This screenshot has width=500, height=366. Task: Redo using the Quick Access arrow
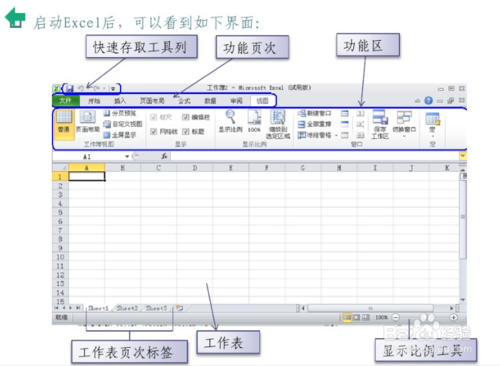pyautogui.click(x=96, y=88)
